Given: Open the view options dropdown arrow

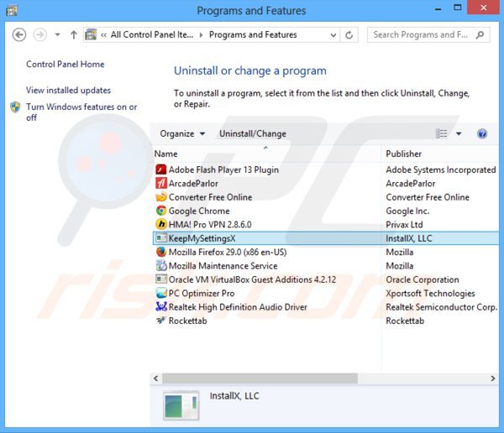Looking at the screenshot, I should (x=459, y=133).
